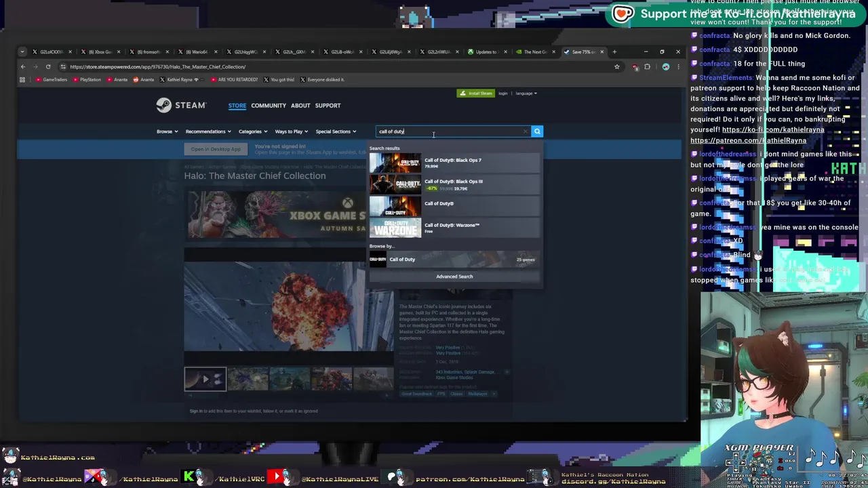
Task: Switch to the '(6) fromsoft' tab
Action: click(149, 52)
